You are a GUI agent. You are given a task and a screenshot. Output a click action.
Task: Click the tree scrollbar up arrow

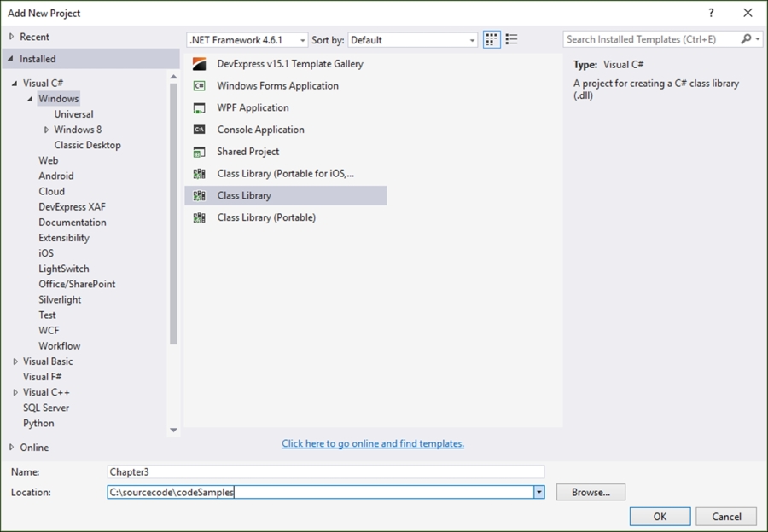173,77
